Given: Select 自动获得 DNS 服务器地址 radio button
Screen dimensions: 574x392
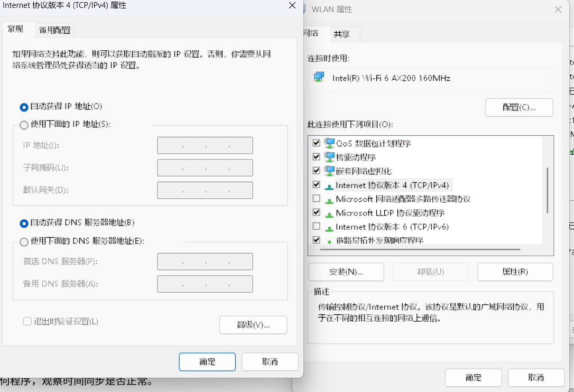Looking at the screenshot, I should click(24, 223).
